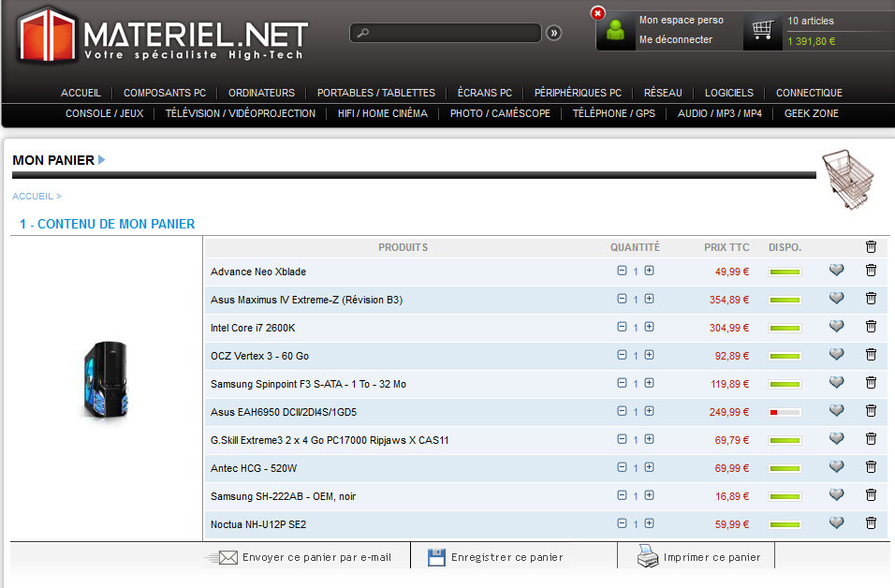Click Enregistrer ce panier

(506, 557)
